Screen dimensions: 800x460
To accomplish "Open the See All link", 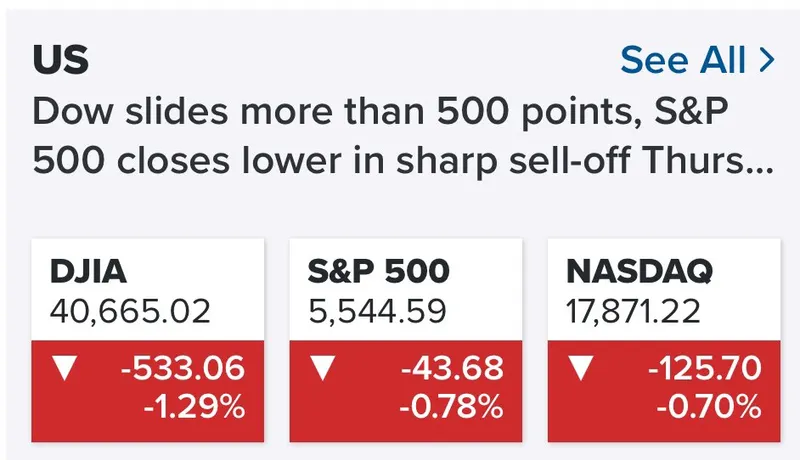I will 683,61.
